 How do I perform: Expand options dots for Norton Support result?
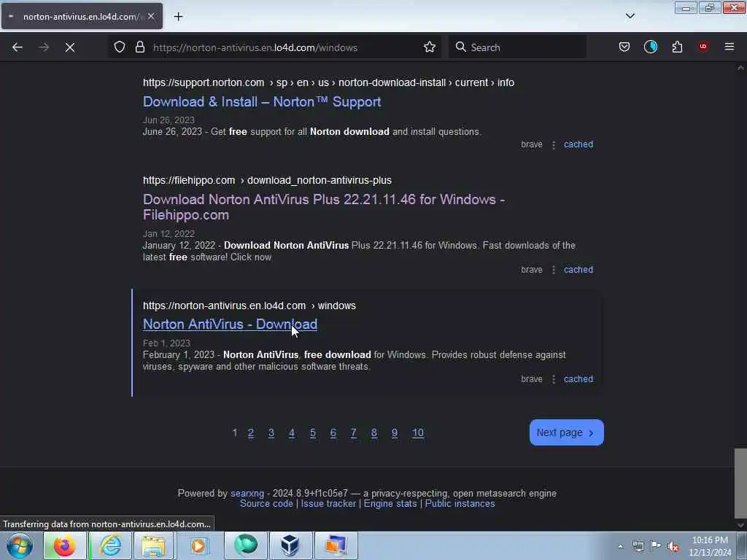pos(553,145)
